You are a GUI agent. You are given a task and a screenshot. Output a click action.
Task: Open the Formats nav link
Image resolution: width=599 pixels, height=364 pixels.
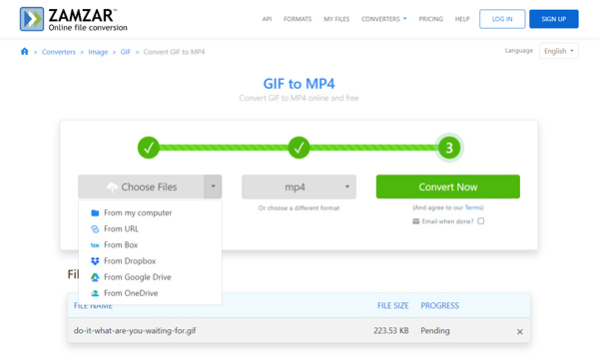pyautogui.click(x=298, y=19)
